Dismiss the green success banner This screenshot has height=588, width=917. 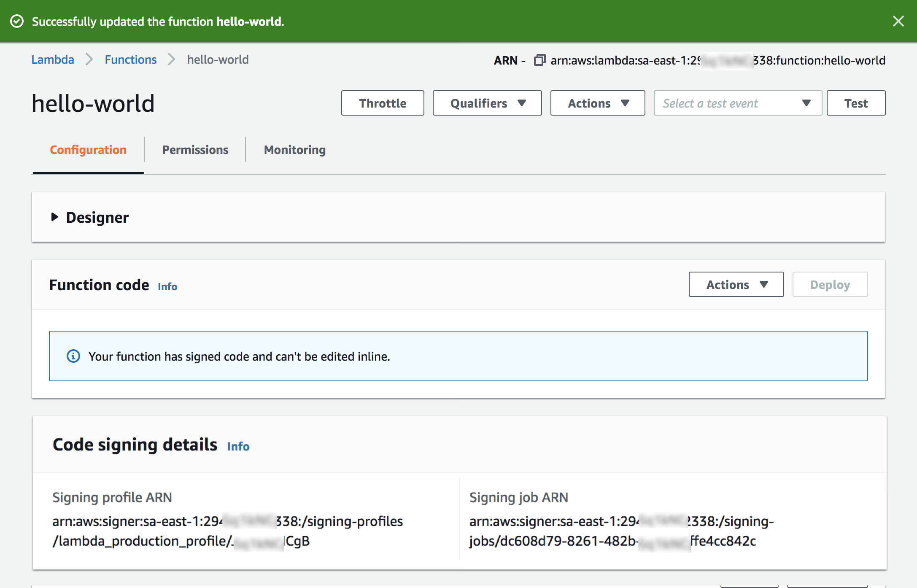point(898,21)
